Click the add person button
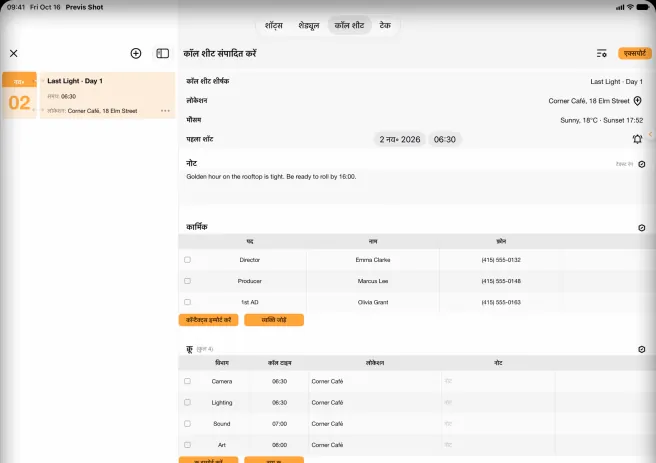Viewport: 656px width, 463px height. point(274,320)
